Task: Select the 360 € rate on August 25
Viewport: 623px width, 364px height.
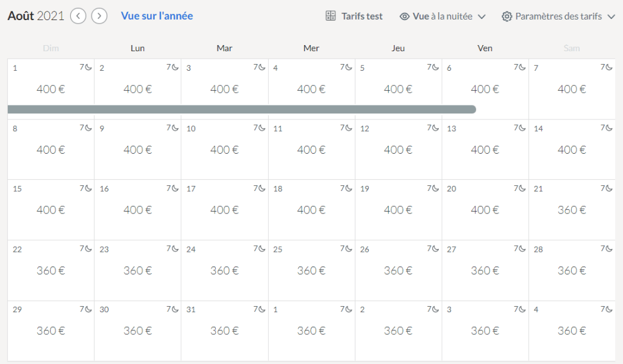Action: coord(311,270)
